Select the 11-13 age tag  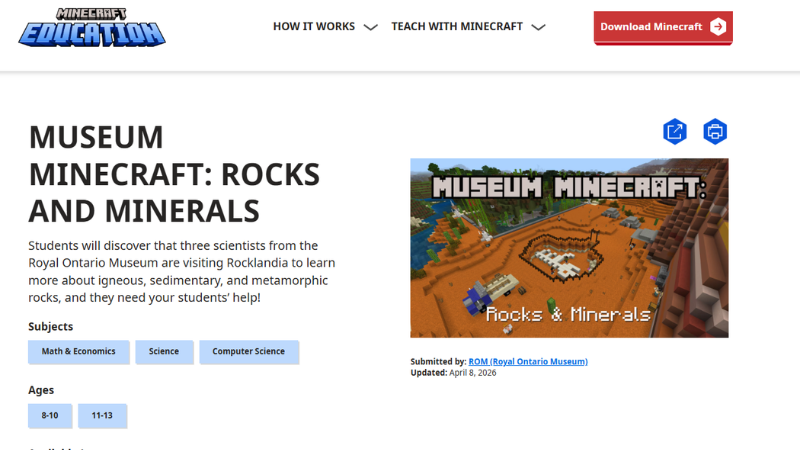click(x=102, y=415)
